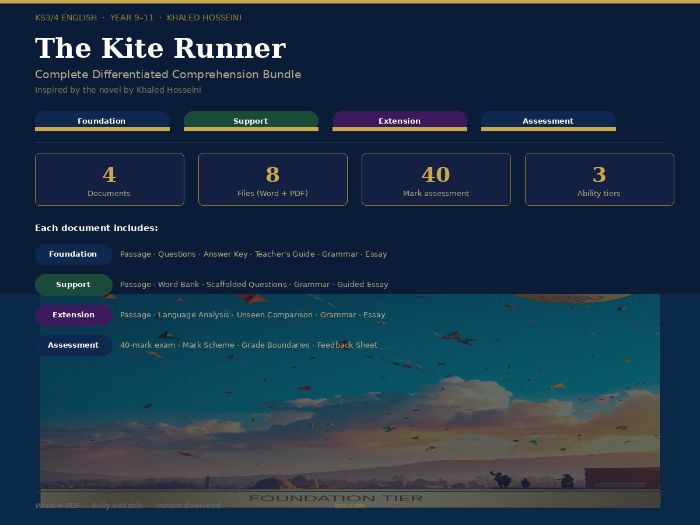This screenshot has width=700, height=525.
Task: Click the '40 Mark assessment' card
Action: 436,179
